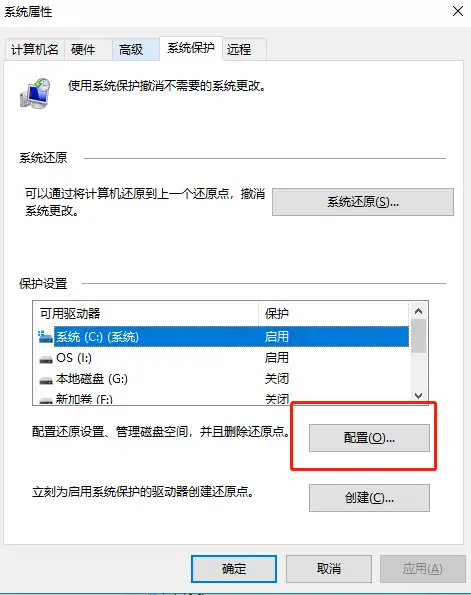Click the drive list scrollbar thumb
Viewport: 471px width, 595px height.
tap(418, 336)
